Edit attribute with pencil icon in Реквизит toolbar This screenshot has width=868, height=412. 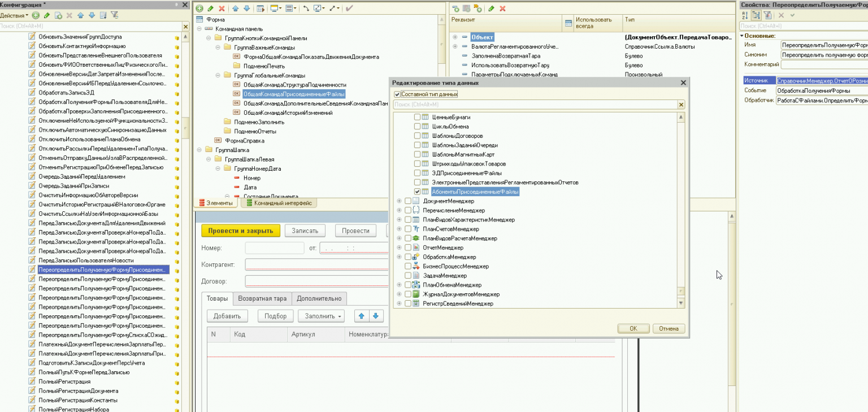click(x=492, y=8)
